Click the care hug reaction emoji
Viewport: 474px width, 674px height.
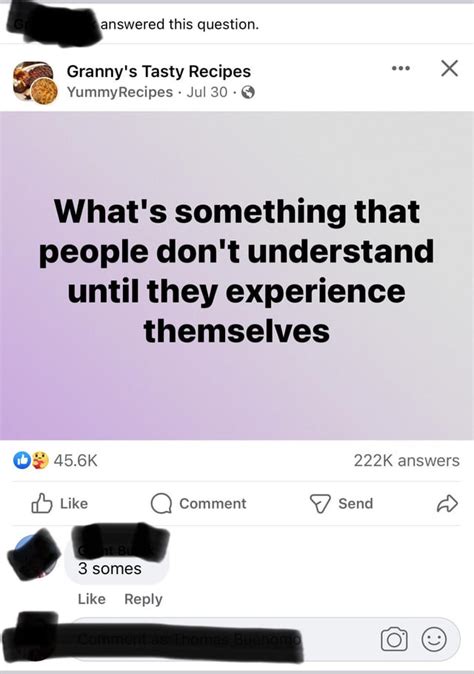click(40, 460)
